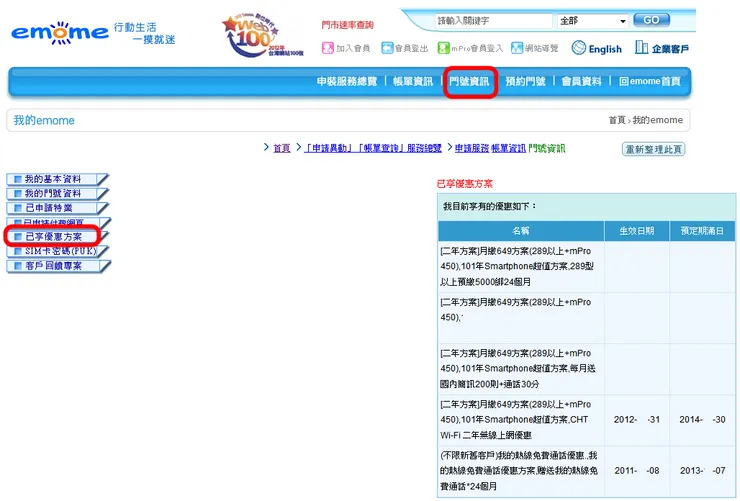The height and width of the screenshot is (501, 740).
Task: Click the 2011- -08 effective date cell
Action: [x=637, y=471]
